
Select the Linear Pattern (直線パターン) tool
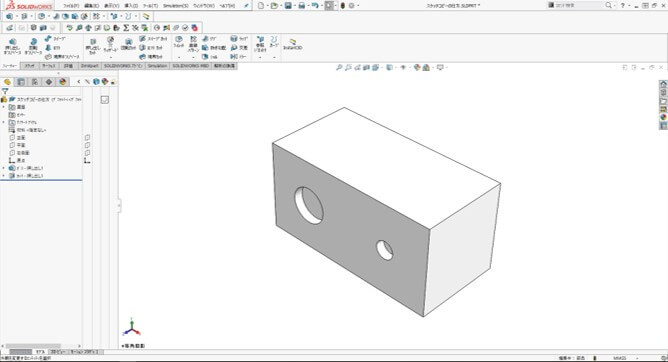pyautogui.click(x=193, y=43)
